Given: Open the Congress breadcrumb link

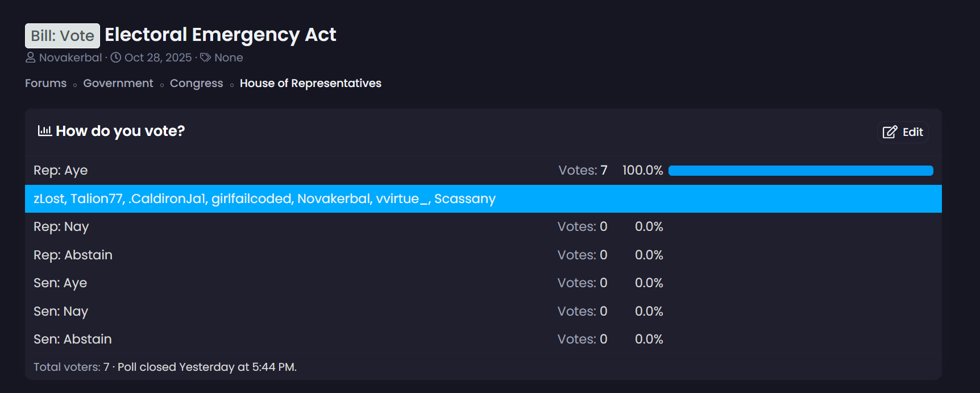Looking at the screenshot, I should [196, 83].
